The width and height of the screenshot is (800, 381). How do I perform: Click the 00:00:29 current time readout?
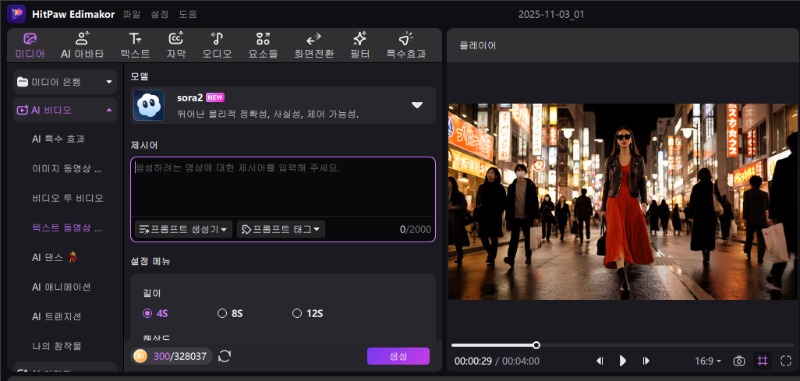[x=473, y=361]
